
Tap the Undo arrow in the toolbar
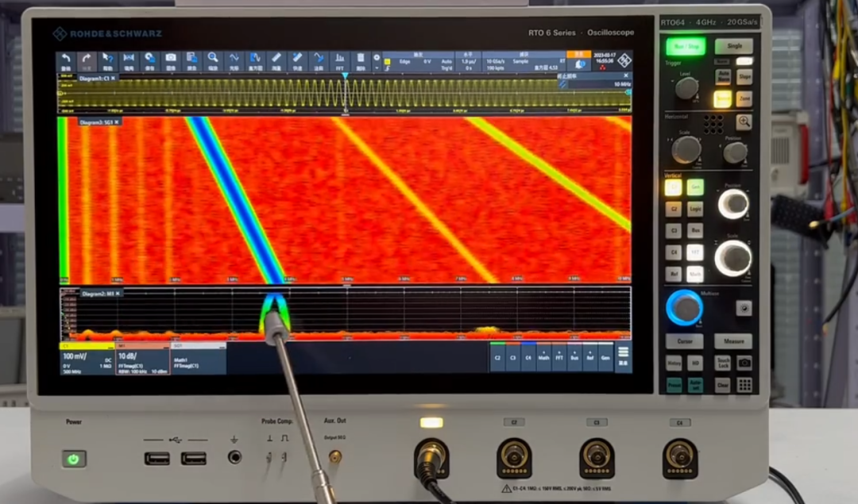coord(66,61)
